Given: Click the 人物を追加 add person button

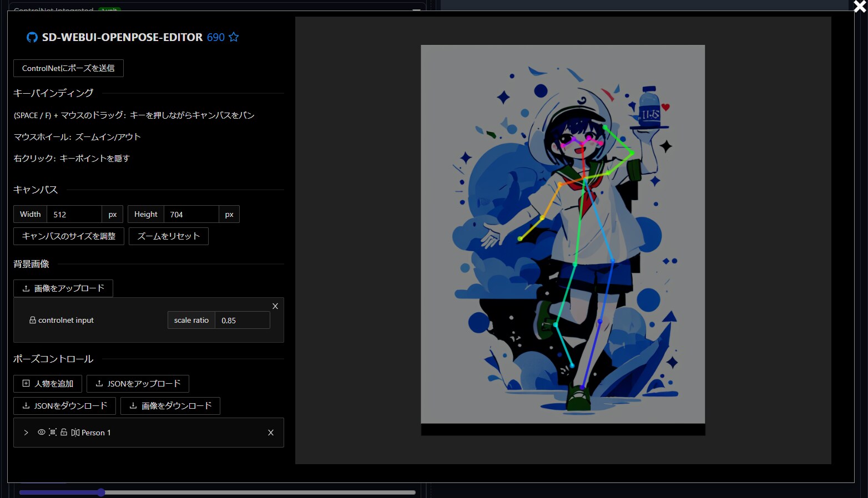Looking at the screenshot, I should (x=48, y=384).
